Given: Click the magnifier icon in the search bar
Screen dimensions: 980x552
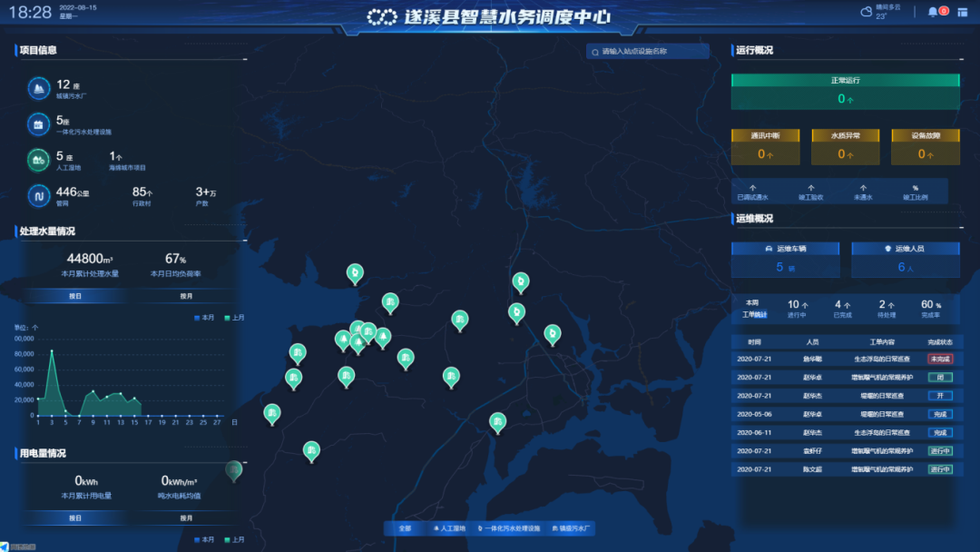Looking at the screenshot, I should pyautogui.click(x=593, y=51).
